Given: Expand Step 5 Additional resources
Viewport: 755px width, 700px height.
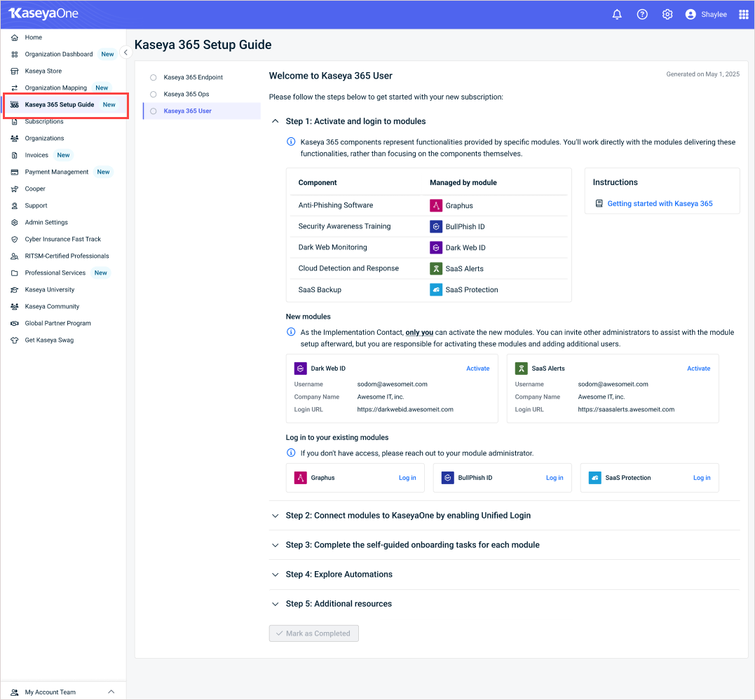Looking at the screenshot, I should coord(275,604).
